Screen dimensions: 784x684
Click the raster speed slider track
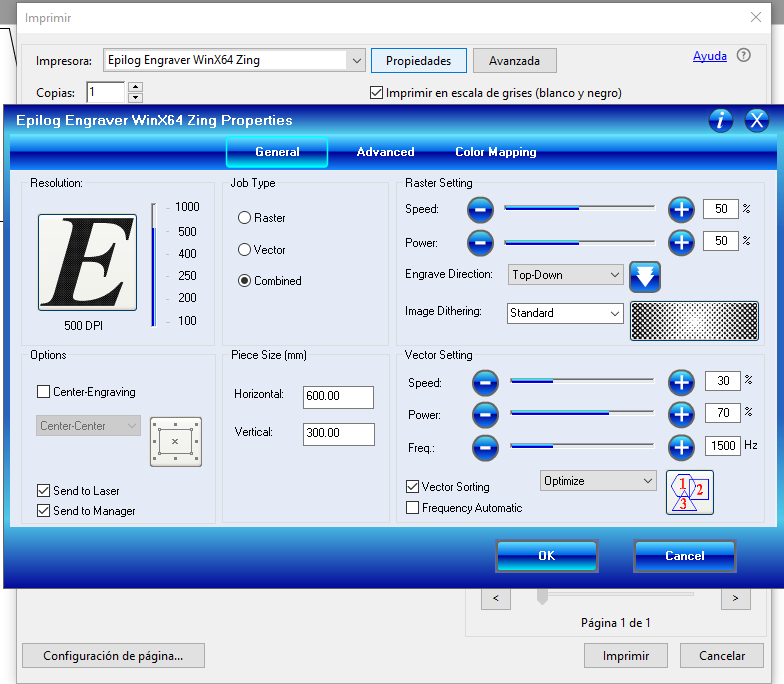(580, 208)
